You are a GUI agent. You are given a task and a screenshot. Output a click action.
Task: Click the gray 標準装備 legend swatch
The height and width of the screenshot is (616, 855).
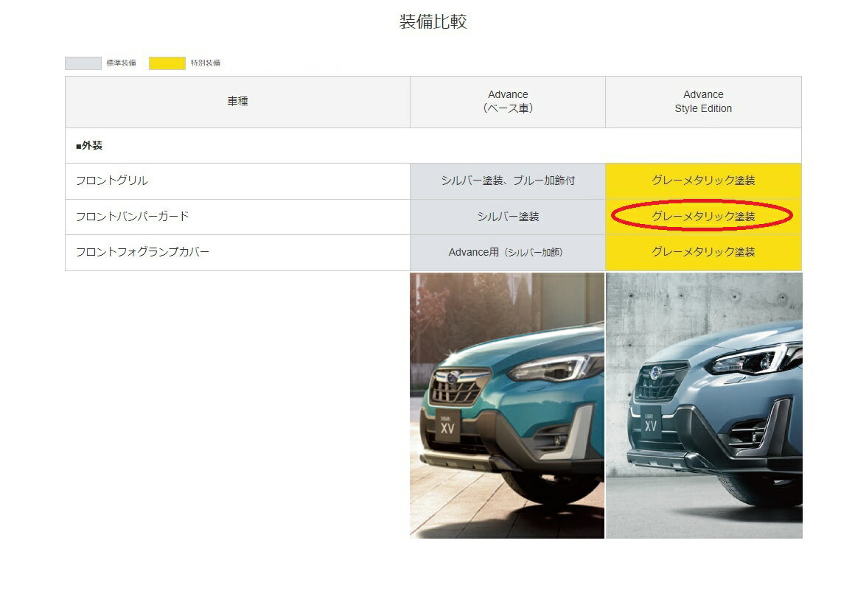point(83,63)
